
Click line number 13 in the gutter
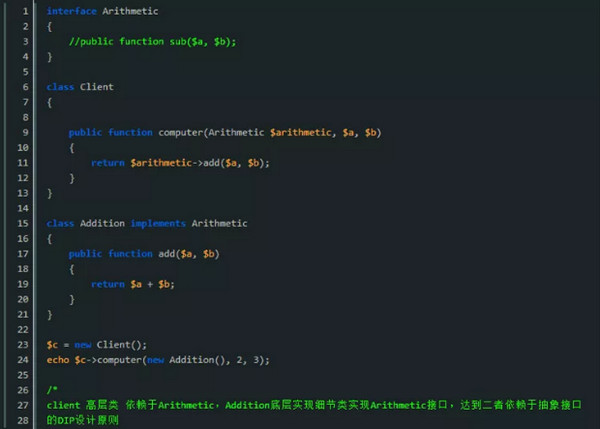click(22, 192)
